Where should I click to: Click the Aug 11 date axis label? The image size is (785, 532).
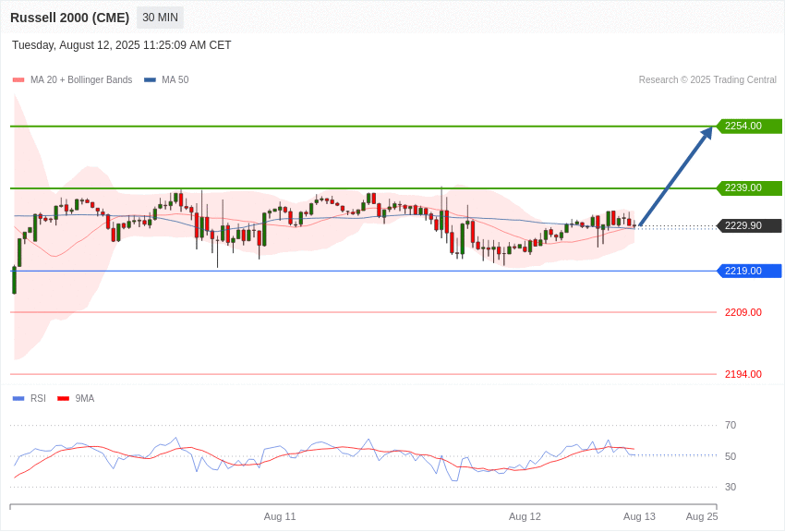click(x=280, y=516)
